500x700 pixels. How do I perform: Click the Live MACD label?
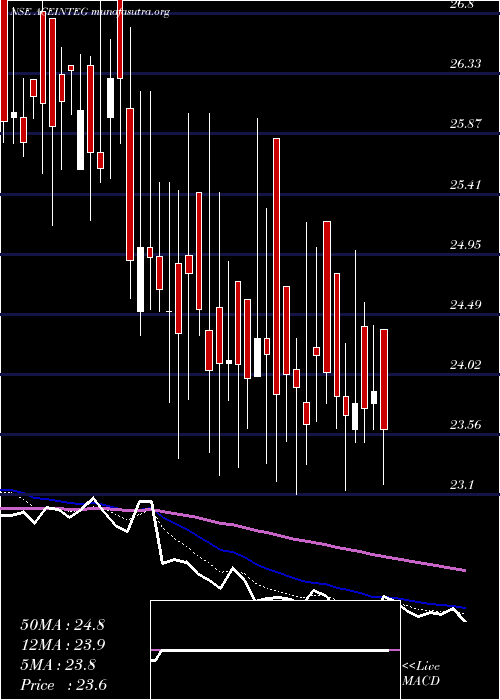tap(421, 674)
